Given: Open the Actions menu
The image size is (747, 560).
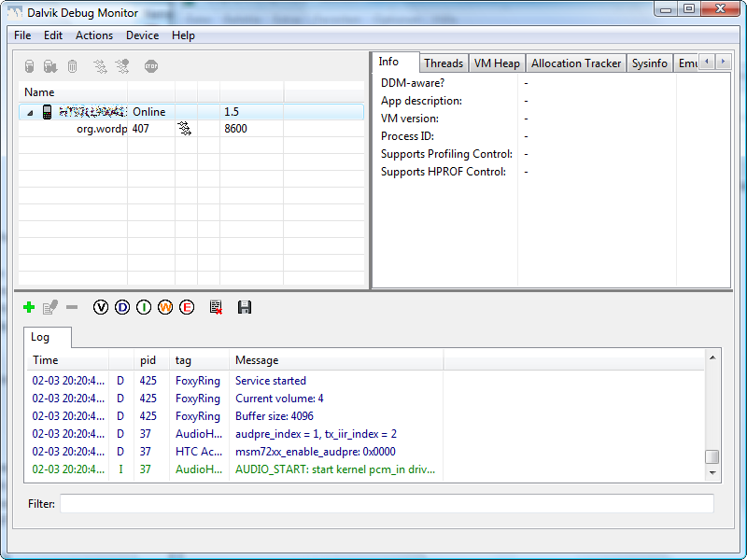Looking at the screenshot, I should (x=93, y=35).
